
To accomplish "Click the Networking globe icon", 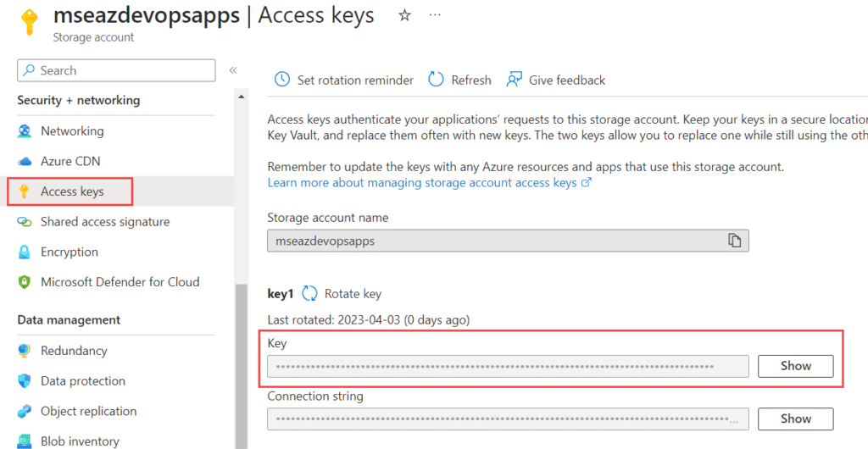I will (25, 131).
